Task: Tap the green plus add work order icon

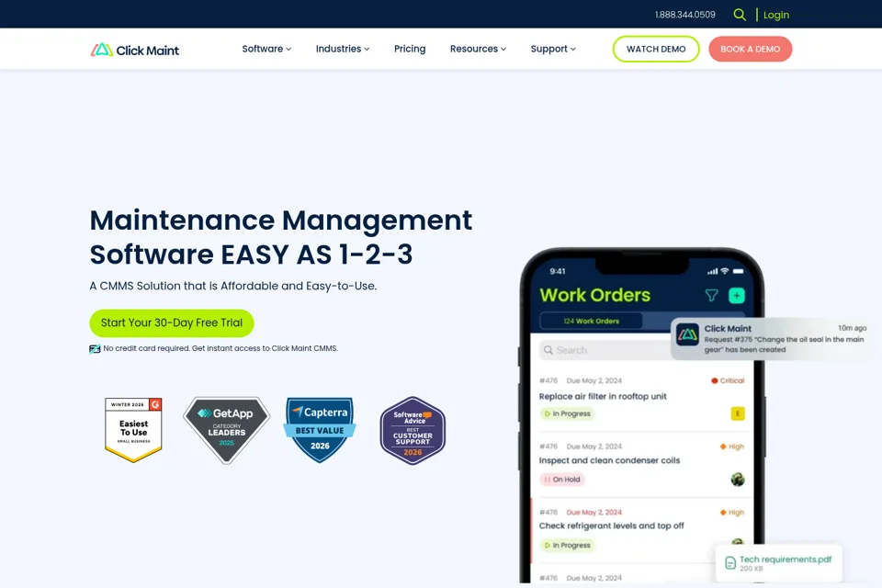Action: pos(737,296)
